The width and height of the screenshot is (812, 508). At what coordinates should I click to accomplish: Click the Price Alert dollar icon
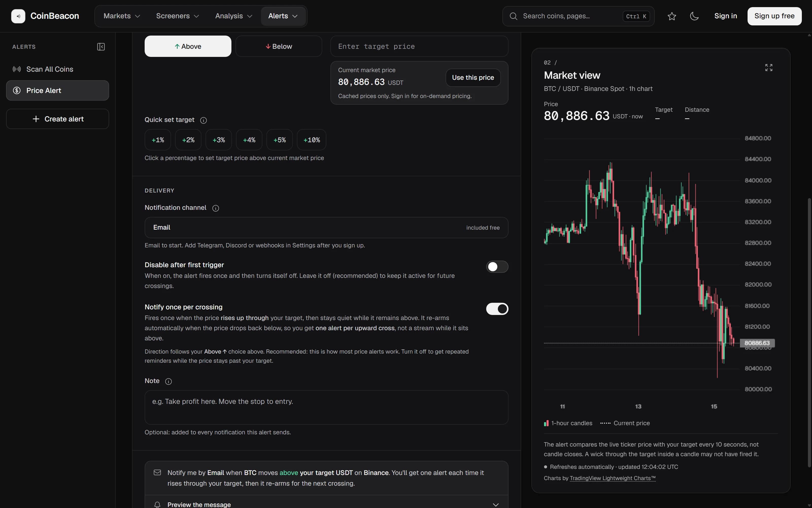pos(17,90)
